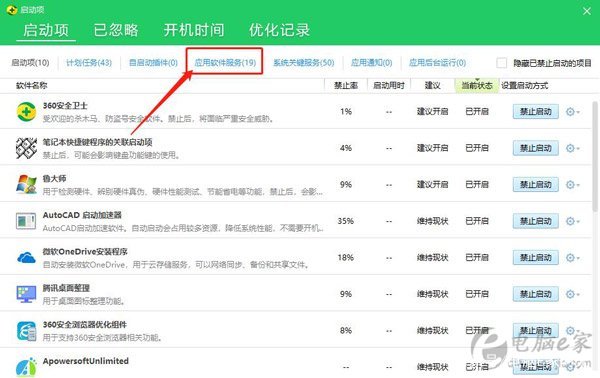Disable startup of 微软OneDrive安装程序

click(x=535, y=257)
